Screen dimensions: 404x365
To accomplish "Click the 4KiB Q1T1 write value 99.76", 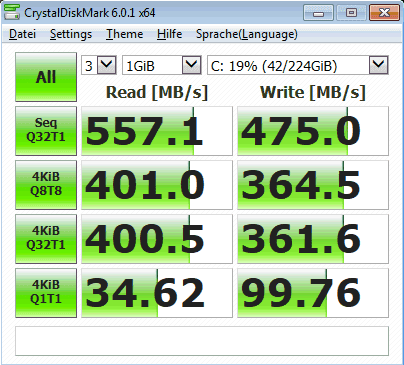I will [x=313, y=293].
